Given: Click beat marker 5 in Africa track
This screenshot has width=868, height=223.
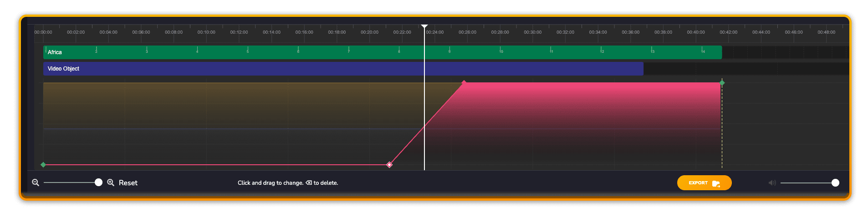Looking at the screenshot, I should click(x=248, y=50).
